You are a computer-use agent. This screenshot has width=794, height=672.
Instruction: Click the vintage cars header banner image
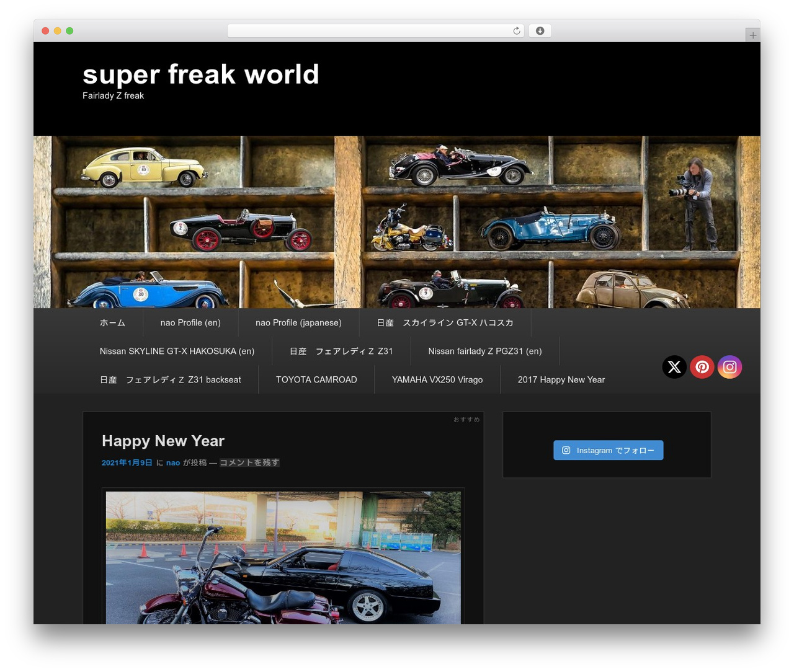pos(397,222)
